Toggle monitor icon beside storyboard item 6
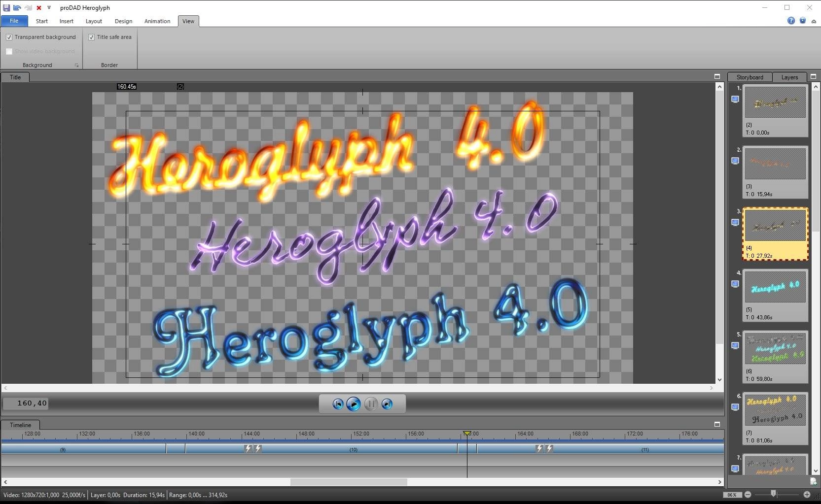 (x=735, y=407)
